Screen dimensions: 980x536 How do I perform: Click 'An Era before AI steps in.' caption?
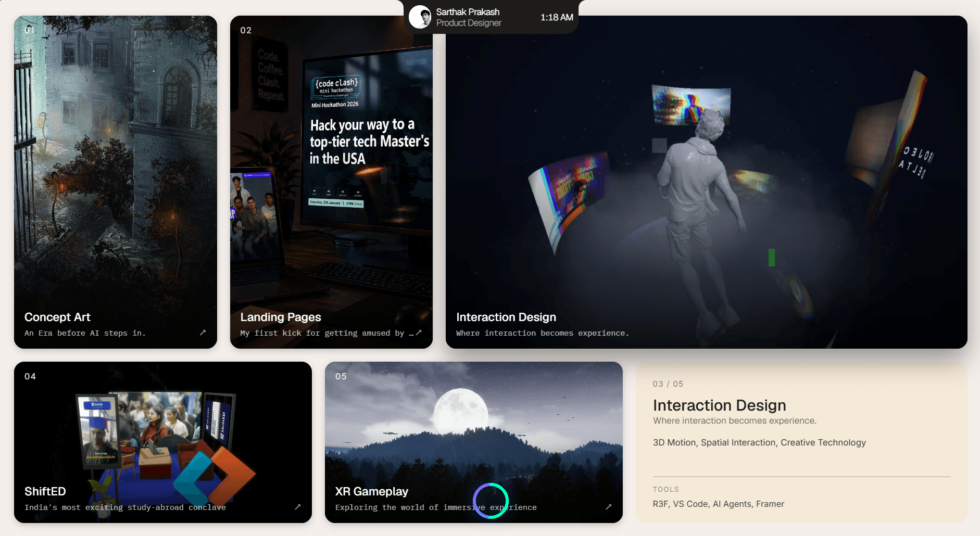[85, 333]
